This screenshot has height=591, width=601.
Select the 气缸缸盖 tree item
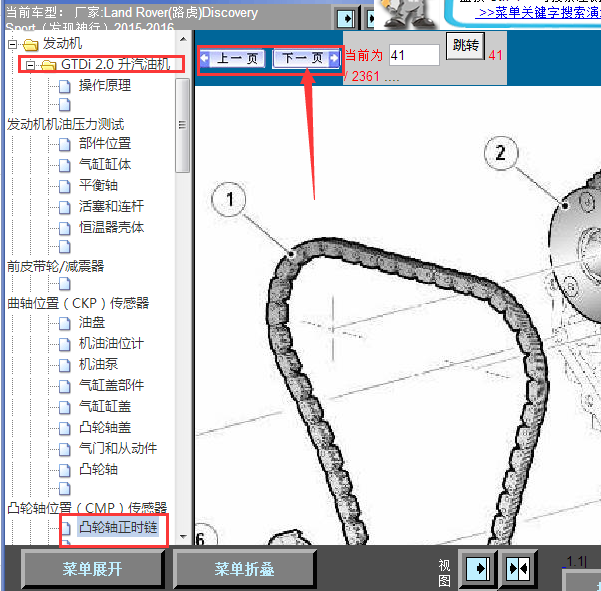(x=105, y=406)
